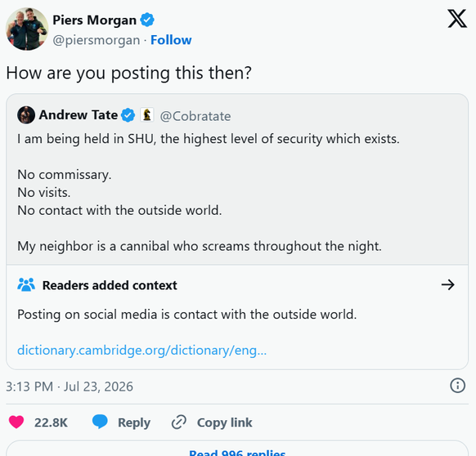Open Piers Morgan's profile picture
The height and width of the screenshot is (456, 476).
27,29
